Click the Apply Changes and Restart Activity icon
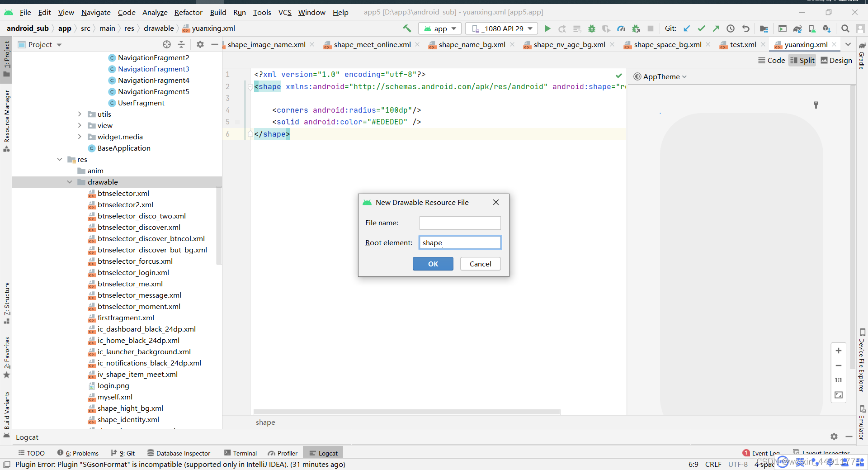 pyautogui.click(x=562, y=28)
